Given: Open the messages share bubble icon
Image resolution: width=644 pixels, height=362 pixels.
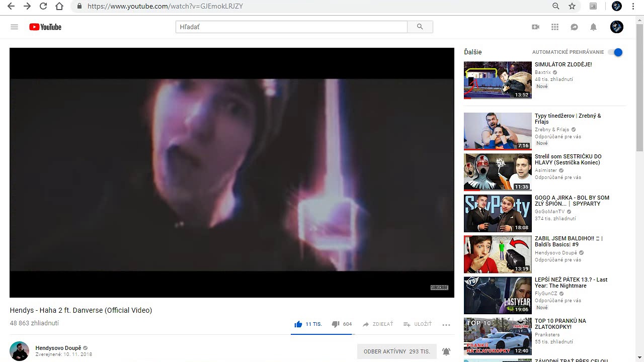Looking at the screenshot, I should click(574, 27).
